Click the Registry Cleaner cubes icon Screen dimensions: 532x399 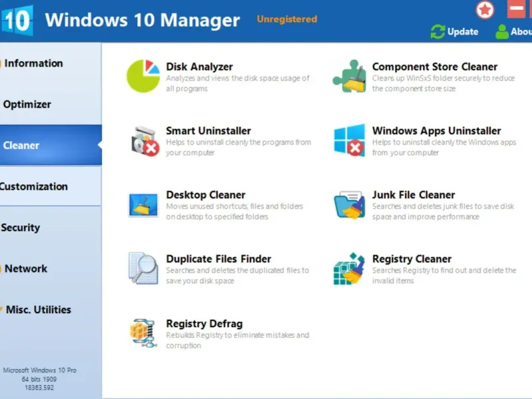click(x=350, y=269)
